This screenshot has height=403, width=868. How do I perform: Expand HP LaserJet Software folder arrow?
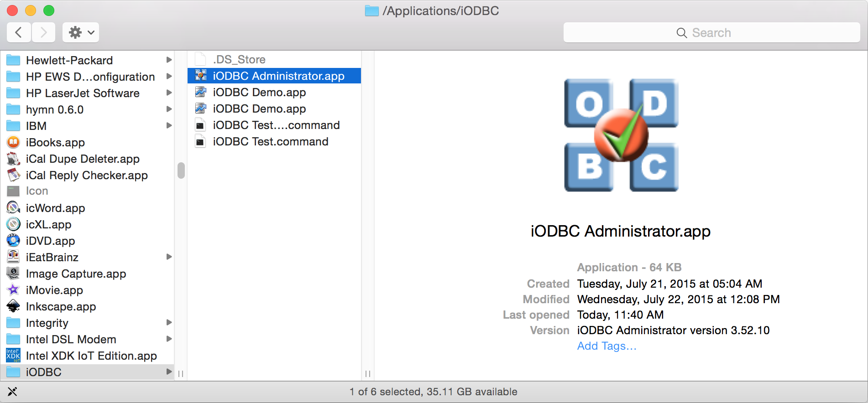[x=169, y=93]
